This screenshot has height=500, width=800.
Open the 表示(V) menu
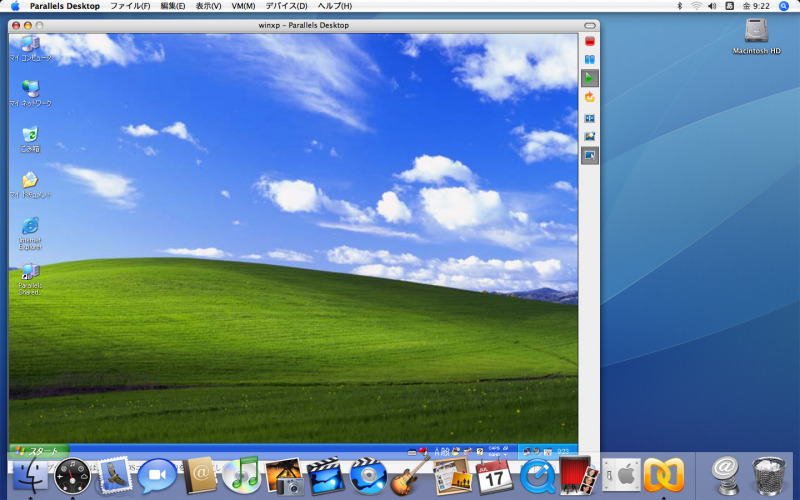[x=208, y=6]
